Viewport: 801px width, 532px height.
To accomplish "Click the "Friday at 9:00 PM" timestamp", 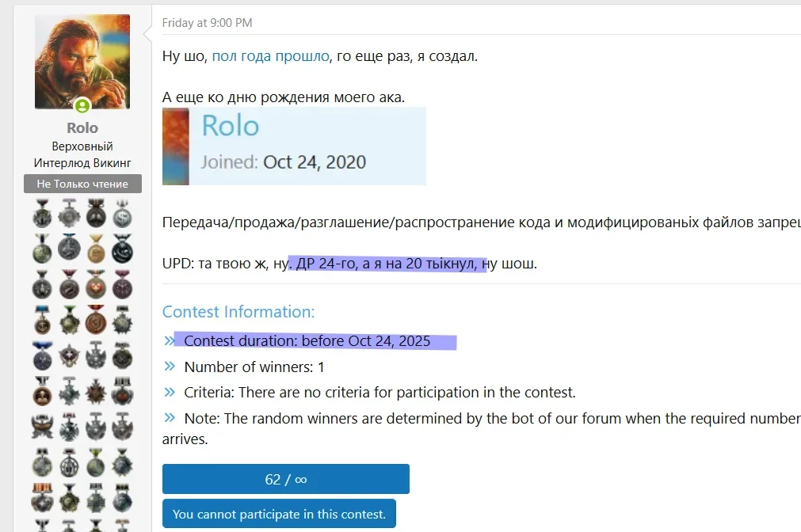I will [x=208, y=23].
